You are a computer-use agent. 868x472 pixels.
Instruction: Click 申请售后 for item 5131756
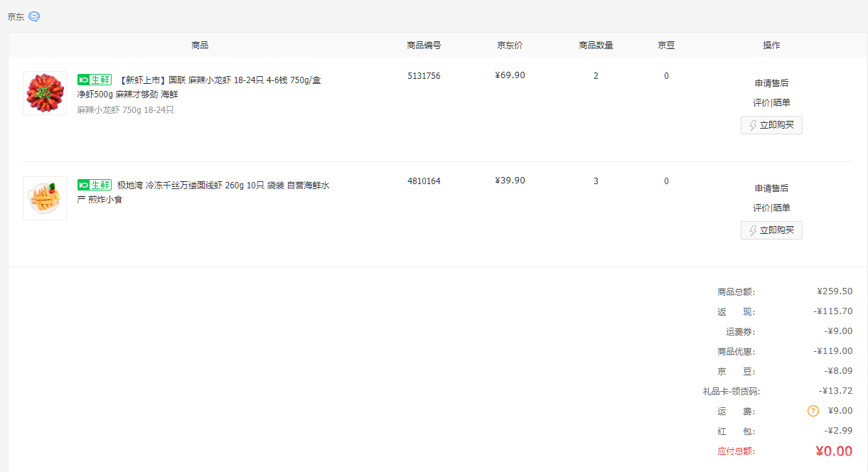point(771,83)
